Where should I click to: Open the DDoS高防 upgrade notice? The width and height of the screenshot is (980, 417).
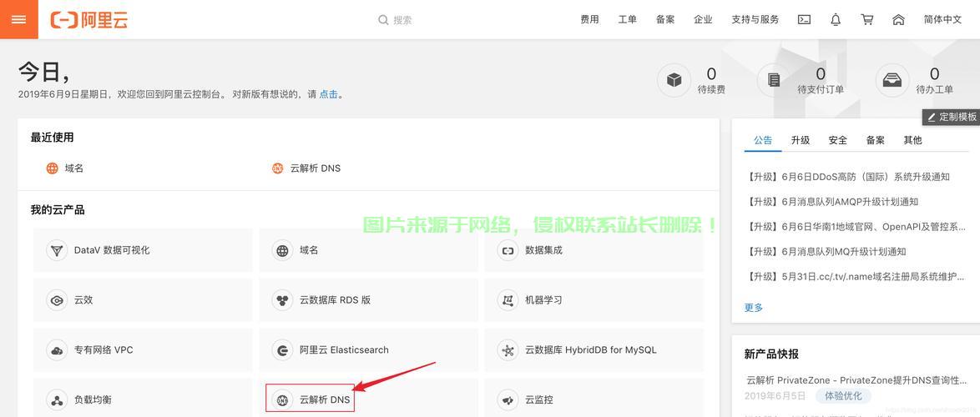click(x=848, y=177)
